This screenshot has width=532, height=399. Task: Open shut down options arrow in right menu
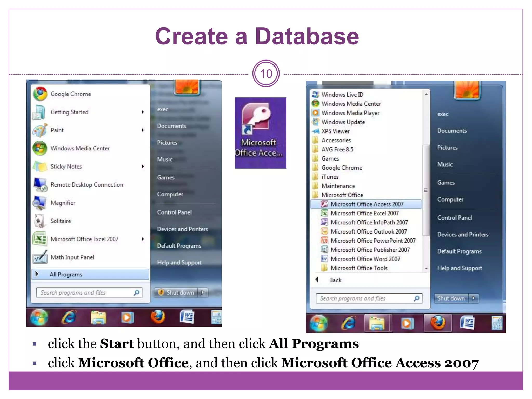[474, 298]
